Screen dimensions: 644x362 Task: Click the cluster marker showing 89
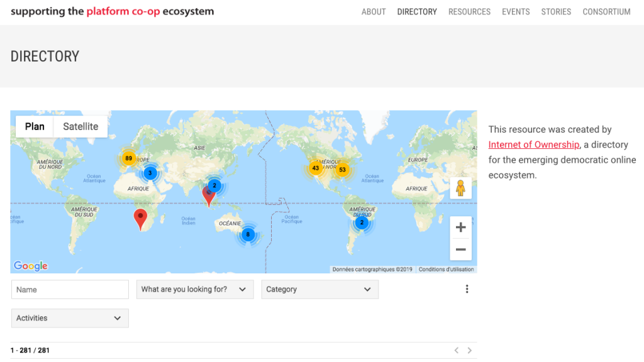(128, 158)
